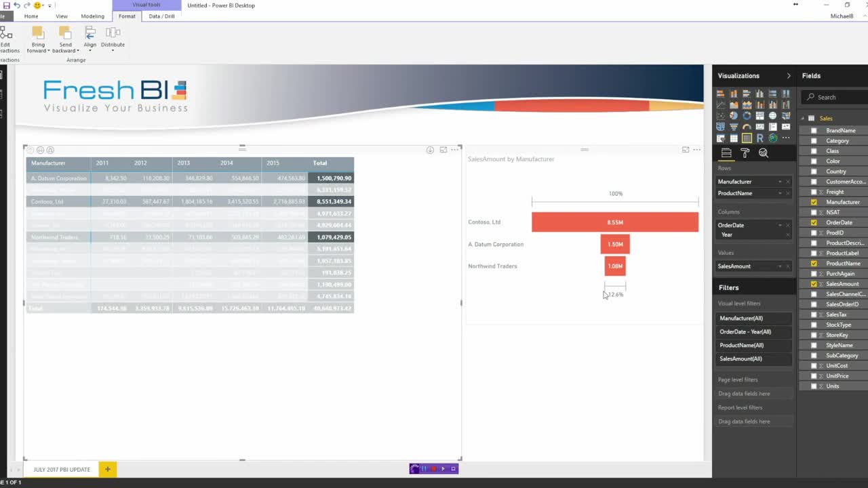
Task: Select the stacked bar chart visual icon
Action: click(x=720, y=94)
